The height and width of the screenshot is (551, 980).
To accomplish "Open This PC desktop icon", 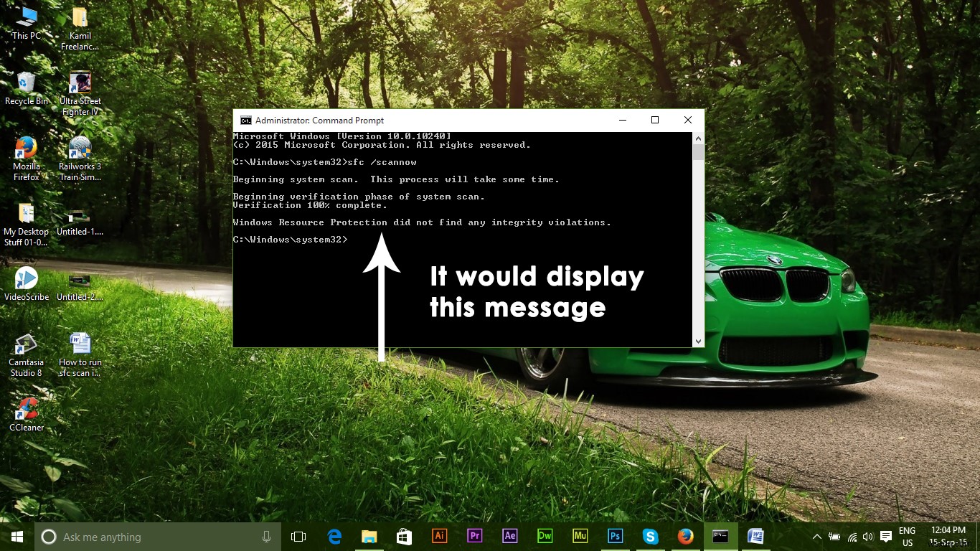I will pos(27,24).
